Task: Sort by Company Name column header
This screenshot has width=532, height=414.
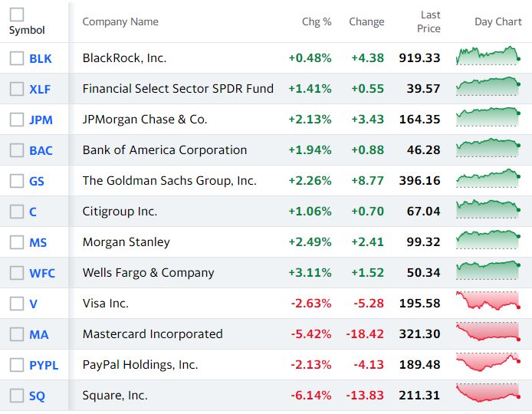Action: click(120, 21)
